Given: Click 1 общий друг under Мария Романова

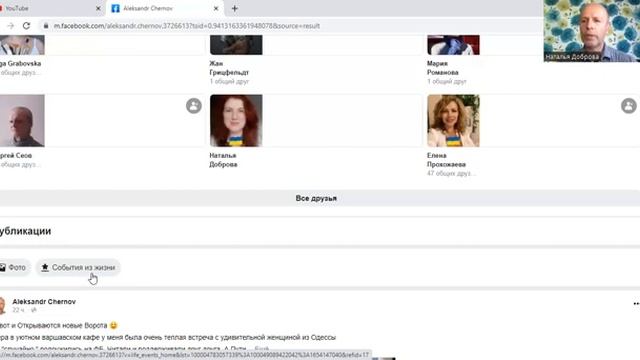Looking at the screenshot, I should click(x=447, y=81).
